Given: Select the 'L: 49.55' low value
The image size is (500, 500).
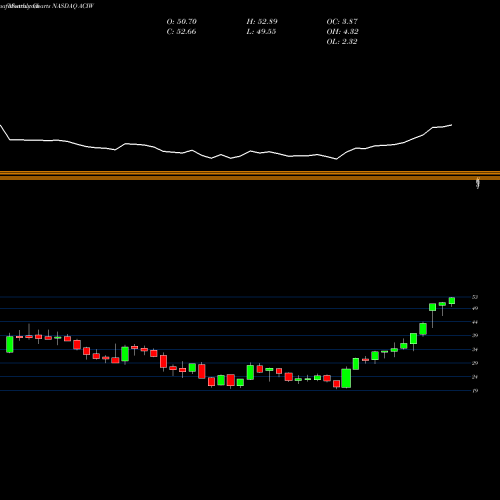Looking at the screenshot, I should coord(261,32).
